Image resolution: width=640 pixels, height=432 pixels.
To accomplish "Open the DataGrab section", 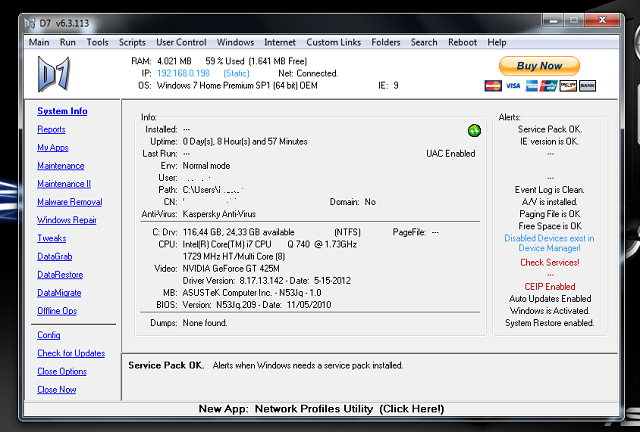I will (54, 256).
